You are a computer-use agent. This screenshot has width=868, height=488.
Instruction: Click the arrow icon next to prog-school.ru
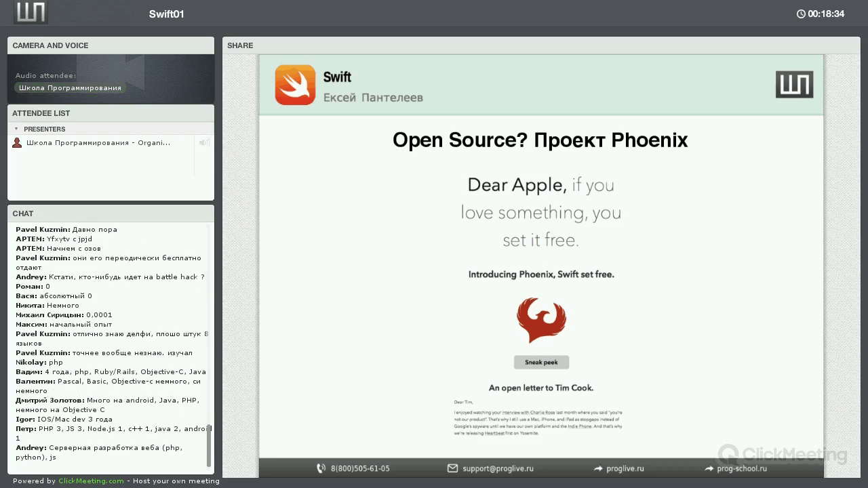(709, 468)
